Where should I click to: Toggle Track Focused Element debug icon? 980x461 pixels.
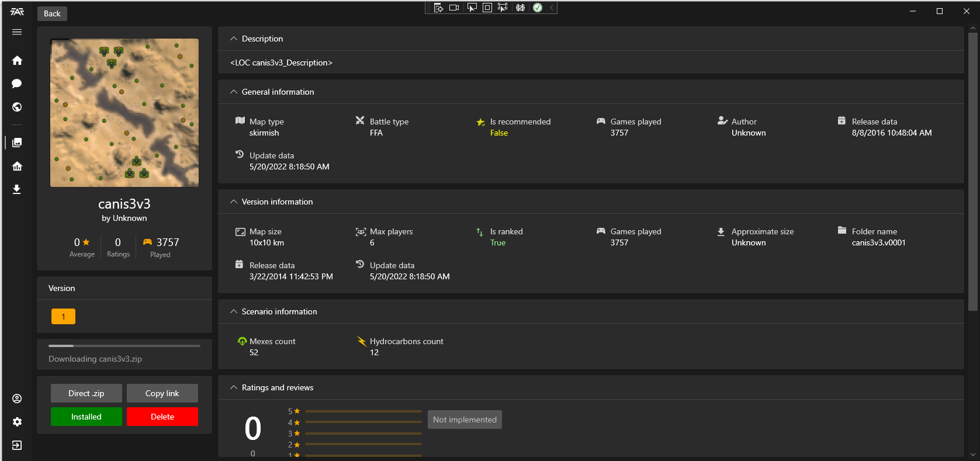pos(502,8)
